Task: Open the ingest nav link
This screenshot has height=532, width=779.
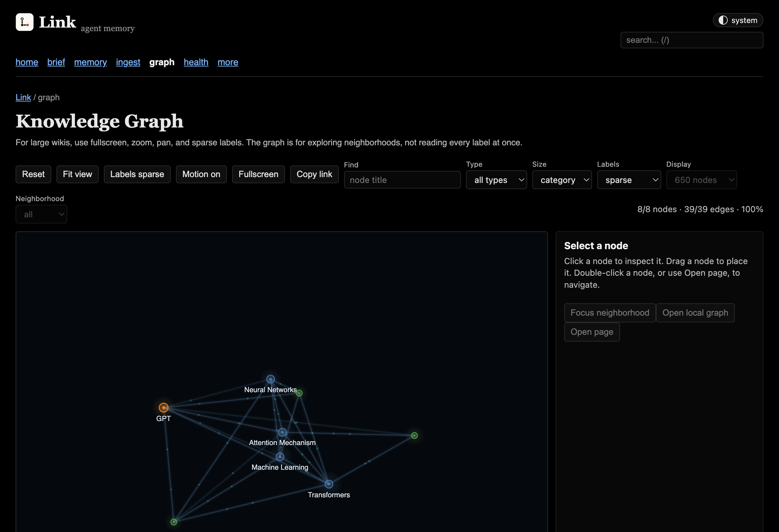Action: coord(128,62)
